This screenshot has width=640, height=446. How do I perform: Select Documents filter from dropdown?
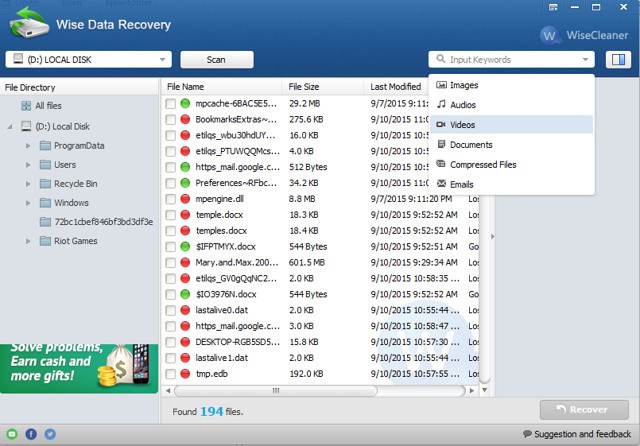click(511, 144)
